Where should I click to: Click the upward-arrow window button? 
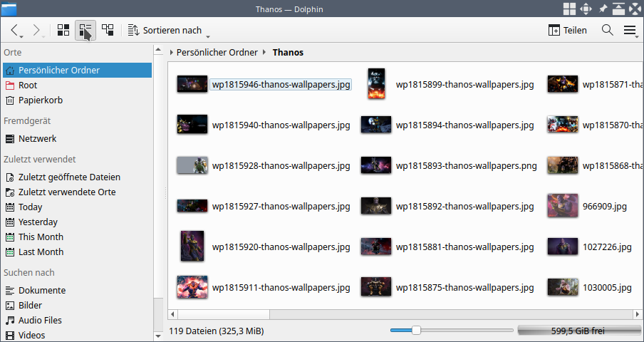618,9
